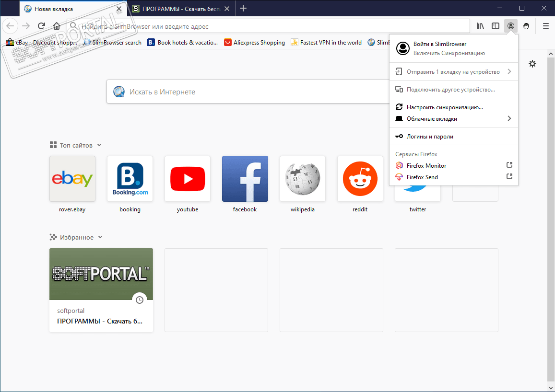Image resolution: width=555 pixels, height=392 pixels.
Task: Open Firefox Send service
Action: [454, 177]
